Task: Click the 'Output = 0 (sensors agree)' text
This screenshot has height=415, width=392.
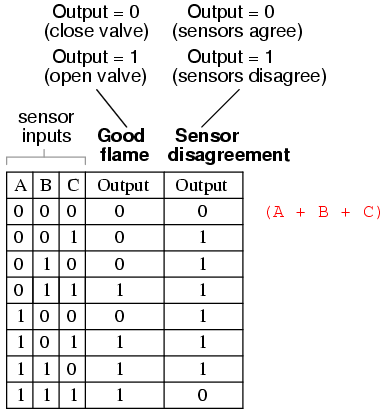Action: coord(237,22)
